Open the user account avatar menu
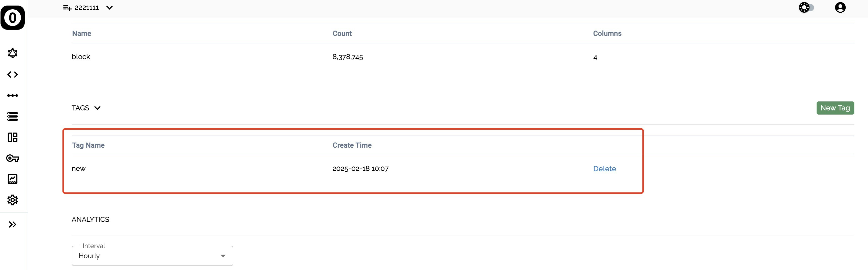The width and height of the screenshot is (868, 270). 840,7
